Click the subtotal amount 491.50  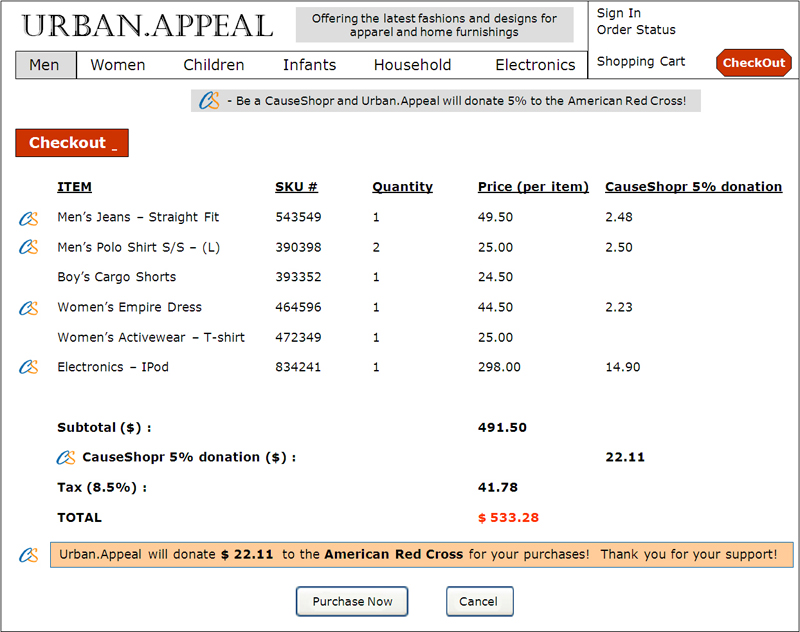pyautogui.click(x=502, y=427)
